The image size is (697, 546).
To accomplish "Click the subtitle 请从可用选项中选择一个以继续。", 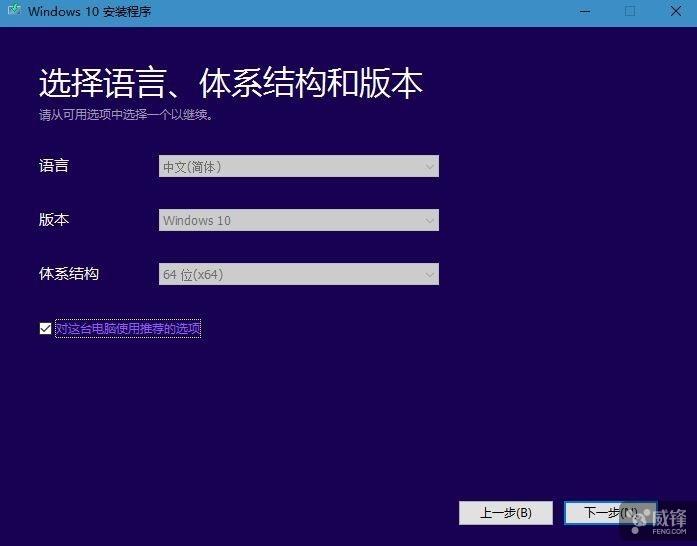I will 126,115.
